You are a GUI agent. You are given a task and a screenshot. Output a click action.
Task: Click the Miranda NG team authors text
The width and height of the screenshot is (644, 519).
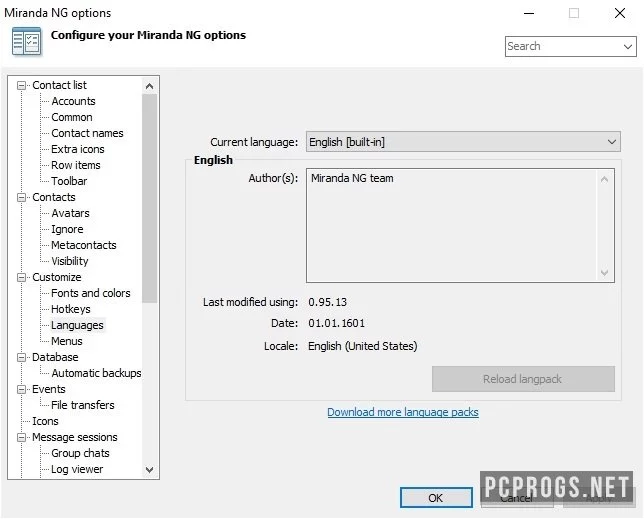coord(352,178)
